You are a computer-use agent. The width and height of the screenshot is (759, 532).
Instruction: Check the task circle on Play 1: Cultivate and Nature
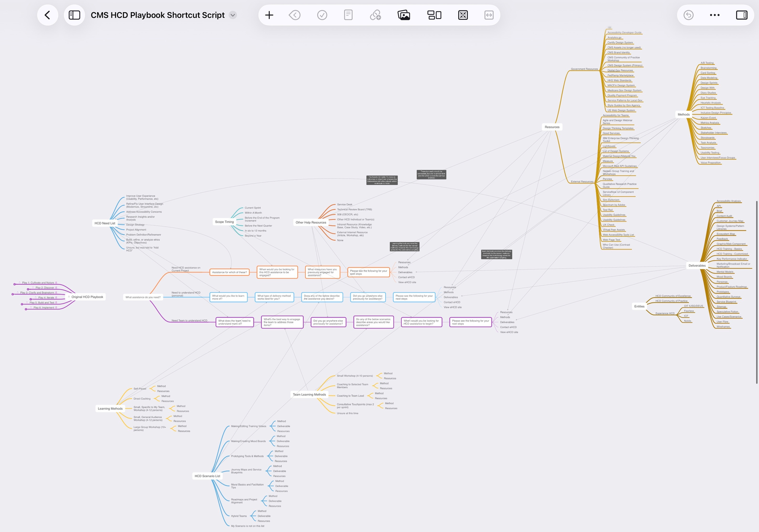(x=20, y=283)
